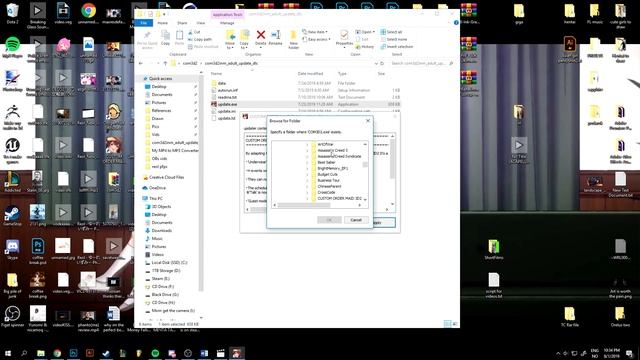Click Cancel in Browse for Folder dialog

tap(356, 220)
